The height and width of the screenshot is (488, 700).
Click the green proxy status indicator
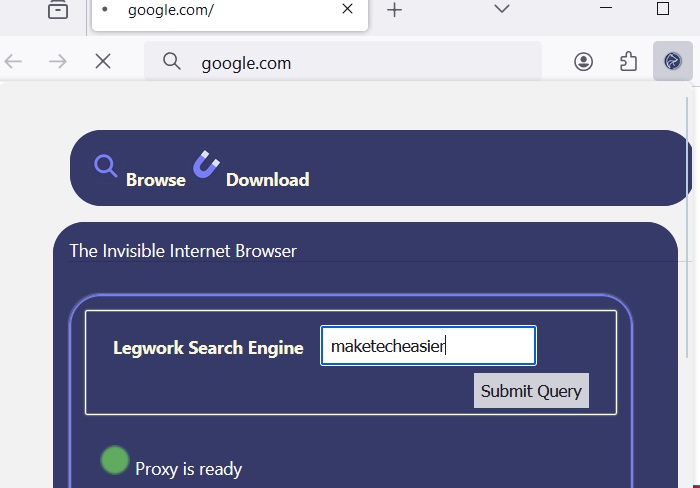click(x=115, y=460)
